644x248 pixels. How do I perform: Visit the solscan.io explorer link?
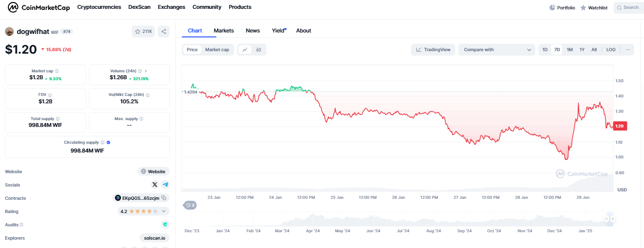coord(154,238)
